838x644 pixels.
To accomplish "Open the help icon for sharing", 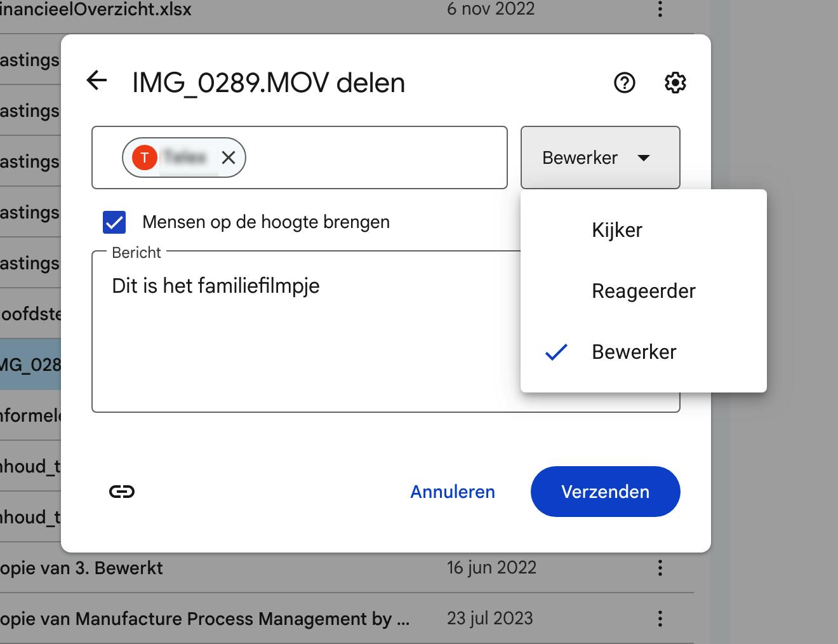I will tap(624, 83).
